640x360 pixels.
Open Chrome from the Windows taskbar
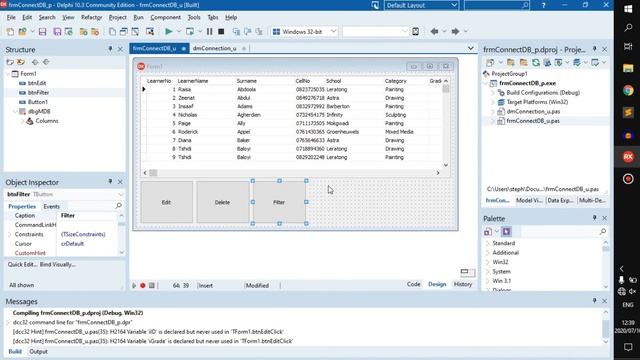pos(628,90)
